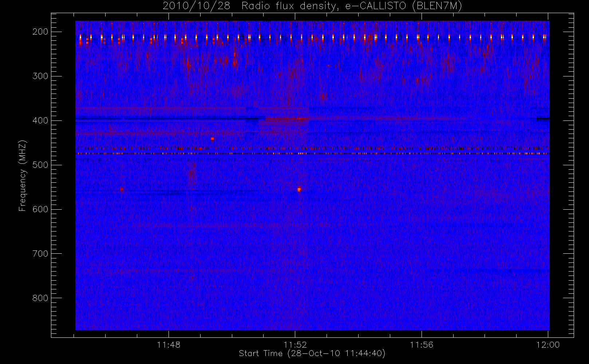Image resolution: width=589 pixels, height=364 pixels.
Task: Click the 'Frequency (MHz)' axis label
Action: 23,175
